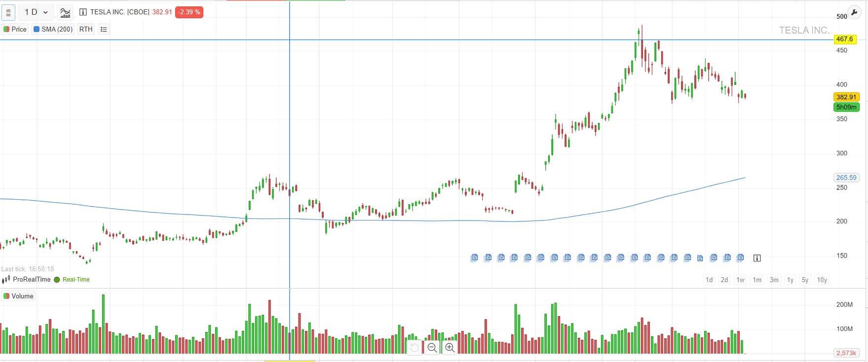Screen dimensions: 868x362
Task: Click the first news document marker on chart
Action: pos(474,257)
